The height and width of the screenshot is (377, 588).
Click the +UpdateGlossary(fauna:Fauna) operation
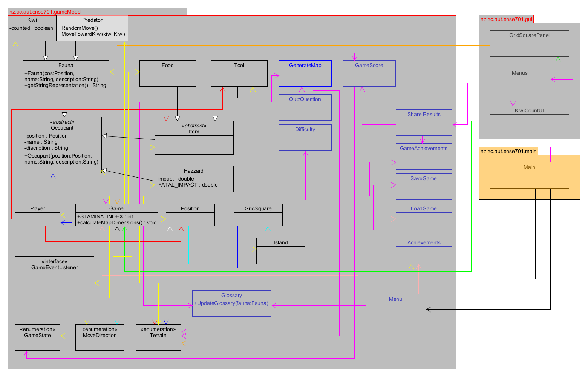(x=231, y=303)
